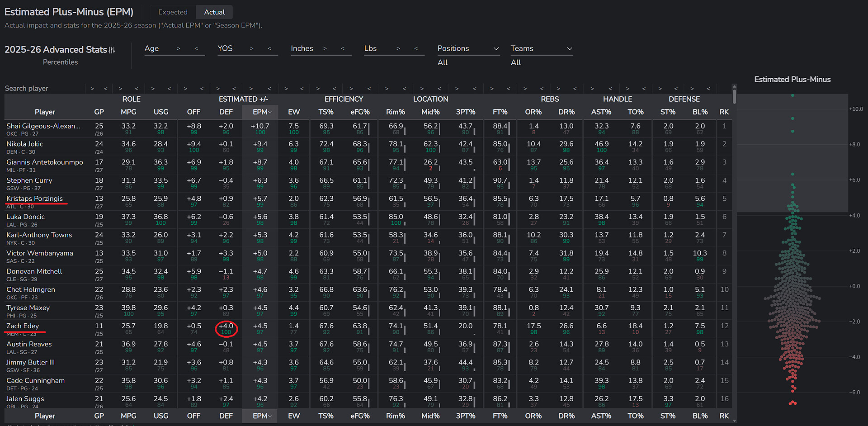The width and height of the screenshot is (868, 426).
Task: Sort table by the top TS% header
Action: pyautogui.click(x=325, y=112)
